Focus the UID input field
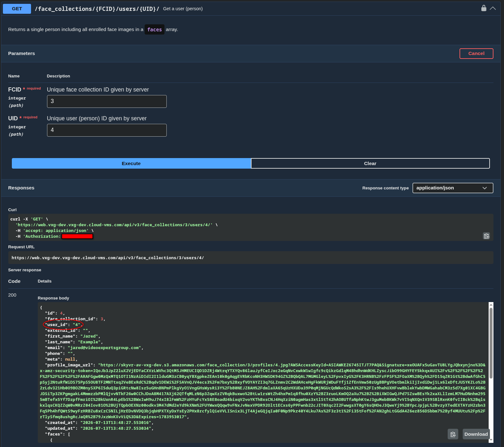Screen dimensions: 504x447 (107, 130)
